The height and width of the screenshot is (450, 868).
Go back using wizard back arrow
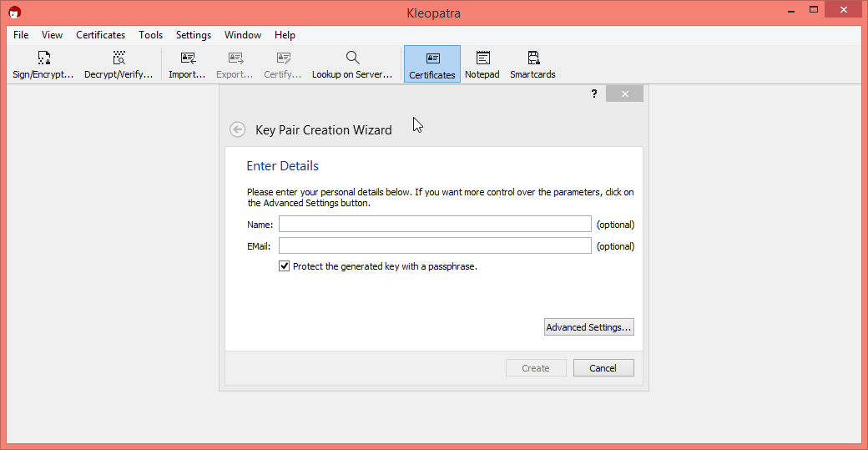point(238,129)
